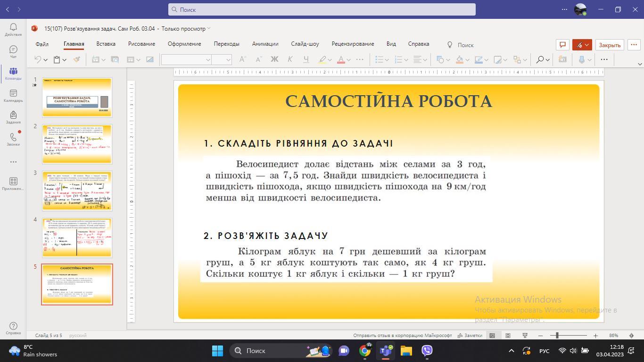Open Assignments (Задания) in Teams sidebar

coord(13,118)
